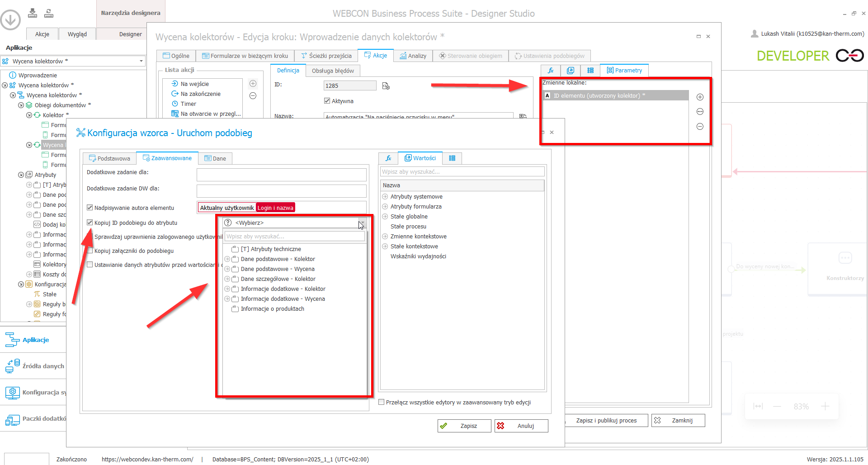Click the fit width icon on diagram
The image size is (868, 465).
758,406
